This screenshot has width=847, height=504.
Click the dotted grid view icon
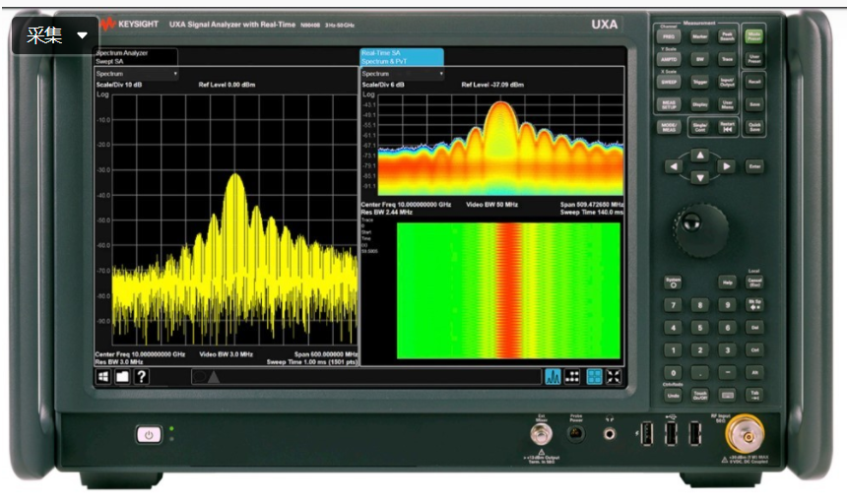point(572,377)
